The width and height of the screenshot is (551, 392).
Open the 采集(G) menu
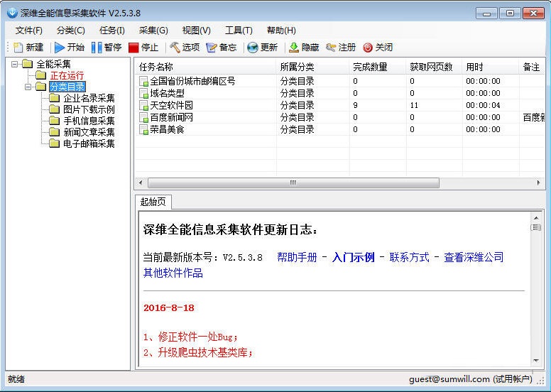[153, 31]
